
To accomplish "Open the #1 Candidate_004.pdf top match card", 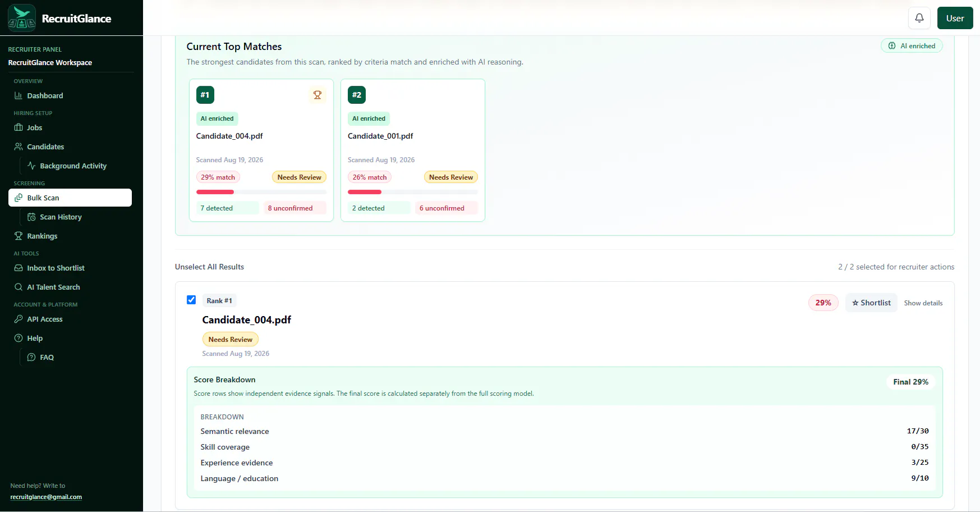I will [x=261, y=150].
